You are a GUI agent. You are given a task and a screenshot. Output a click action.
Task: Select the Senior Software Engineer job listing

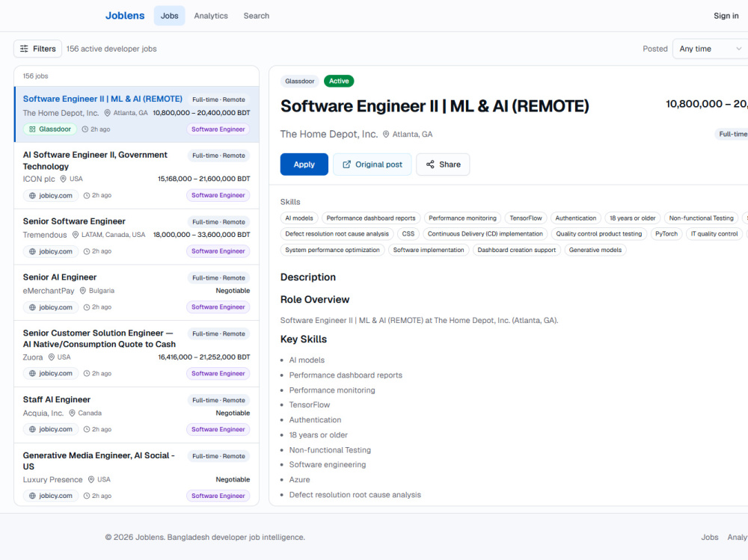[x=136, y=237]
